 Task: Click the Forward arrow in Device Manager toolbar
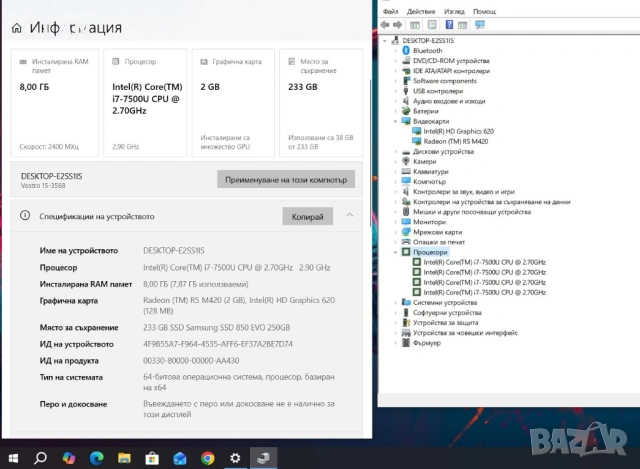398,25
